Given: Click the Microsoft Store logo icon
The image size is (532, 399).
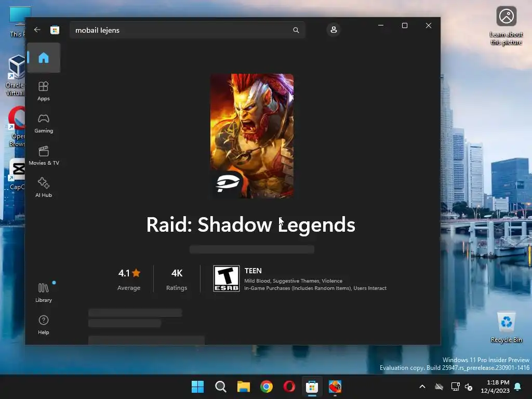Looking at the screenshot, I should pyautogui.click(x=55, y=30).
